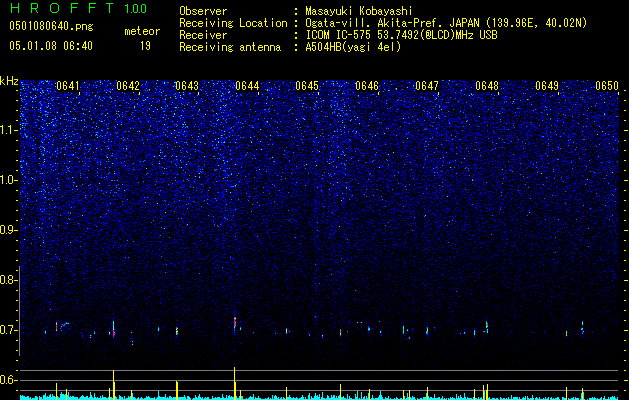Image resolution: width=629 pixels, height=400 pixels.
Task: Select the filename 0501080640.png
Action: coord(51,26)
